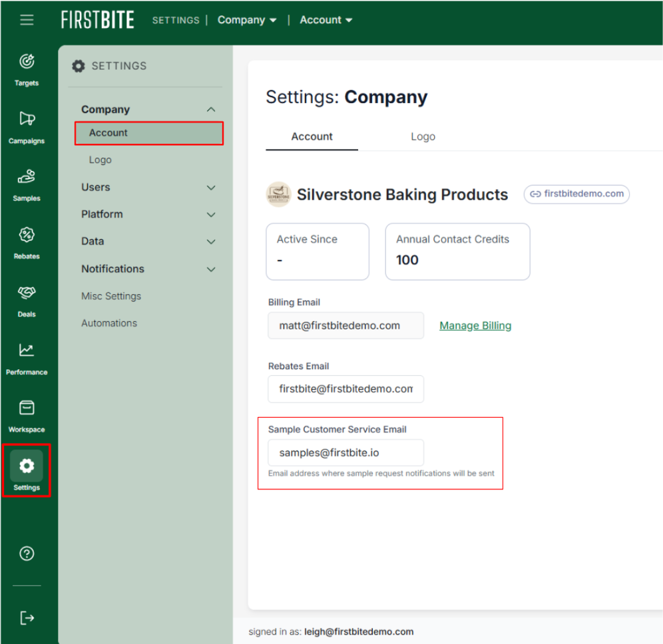663x644 pixels.
Task: Click the Silverstone Baking Products heading
Action: click(x=402, y=195)
